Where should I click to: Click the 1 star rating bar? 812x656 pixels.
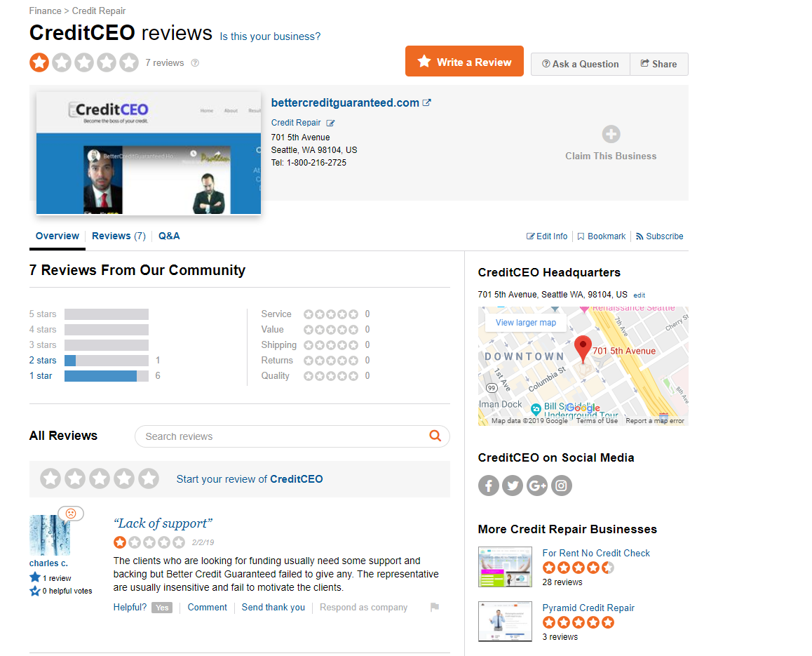tap(106, 375)
